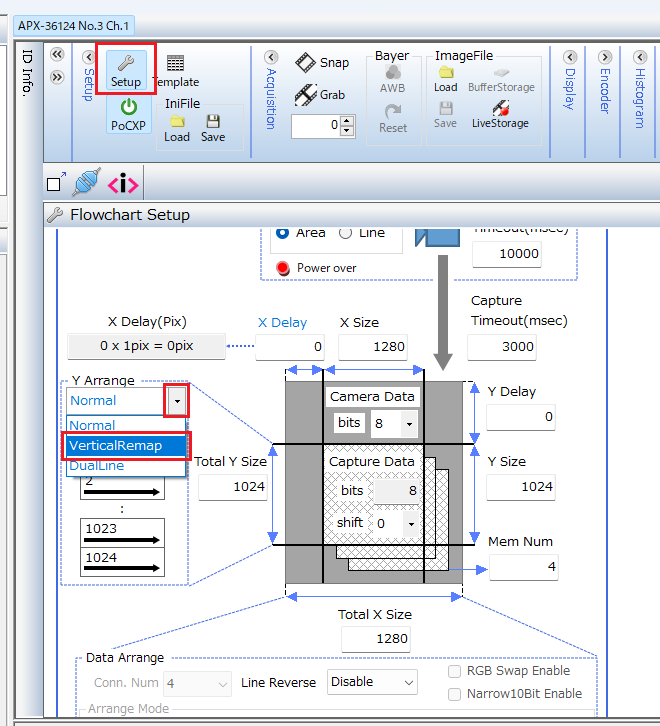The height and width of the screenshot is (726, 660).
Task: Open Capture Data shift dropdown
Action: coord(411,524)
